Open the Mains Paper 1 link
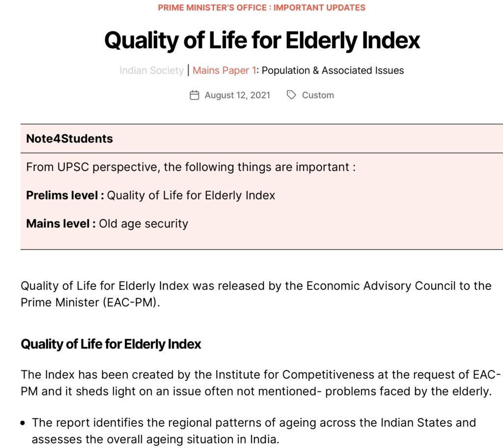 [x=224, y=70]
